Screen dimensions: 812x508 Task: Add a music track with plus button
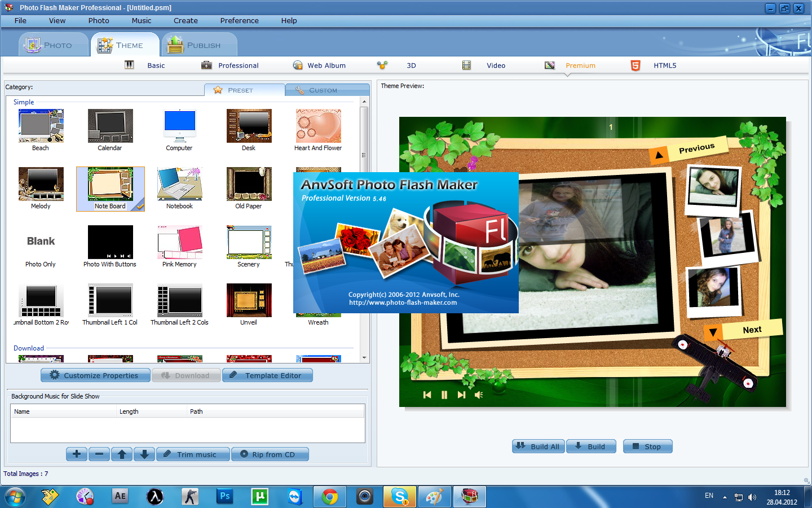point(77,454)
